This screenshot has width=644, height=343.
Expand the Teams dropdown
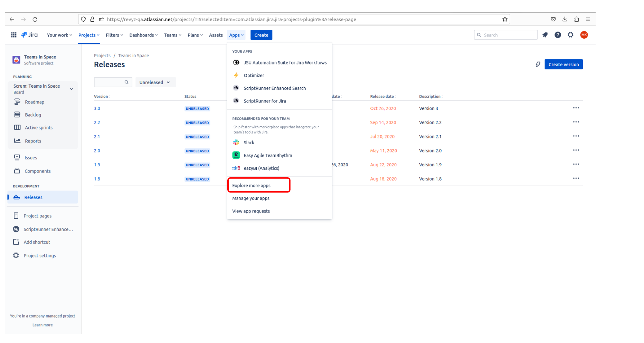click(173, 35)
